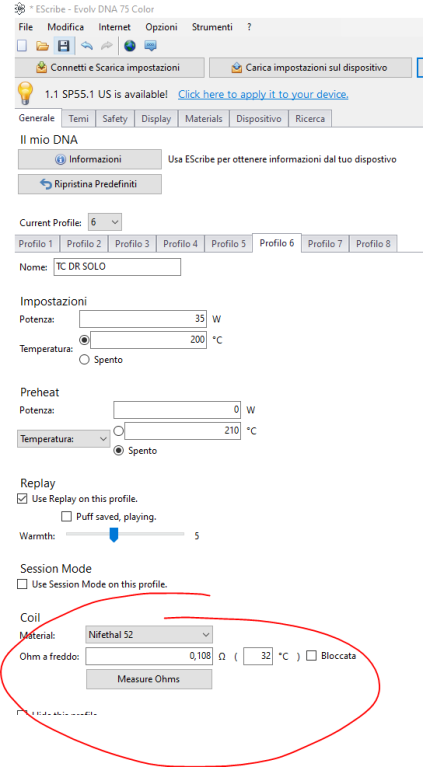The image size is (423, 767).
Task: Click the Nome text field
Action: pos(117,267)
